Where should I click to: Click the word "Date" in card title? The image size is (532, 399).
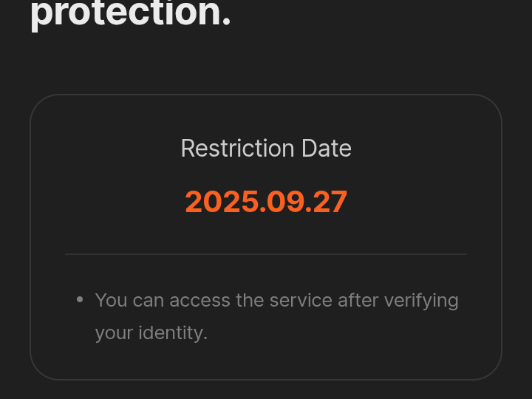tap(327, 149)
